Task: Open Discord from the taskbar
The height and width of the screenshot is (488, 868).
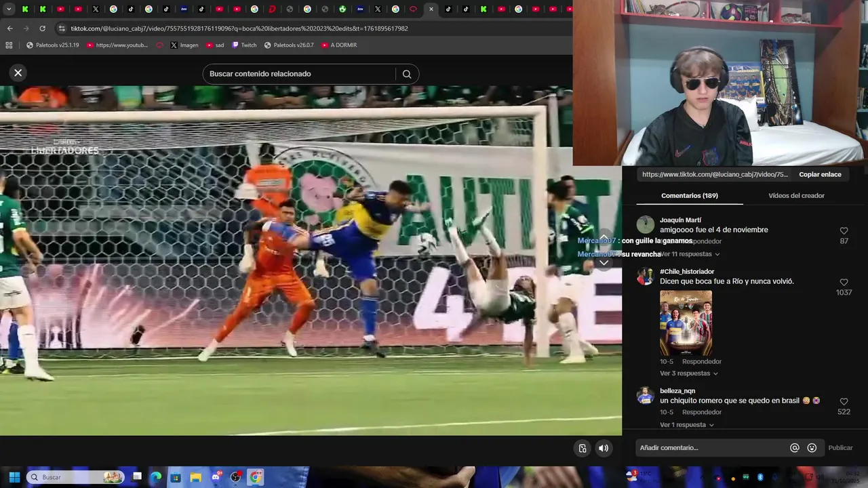Action: tap(216, 477)
